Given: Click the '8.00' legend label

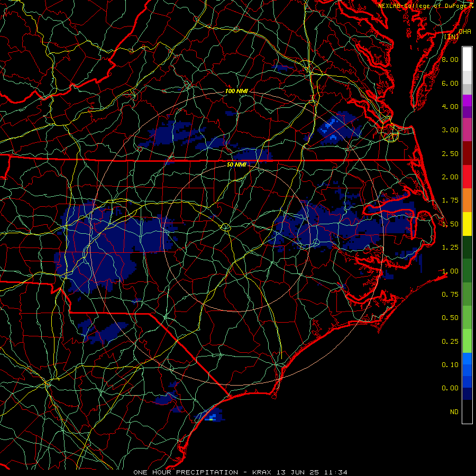Looking at the screenshot, I should 450,59.
